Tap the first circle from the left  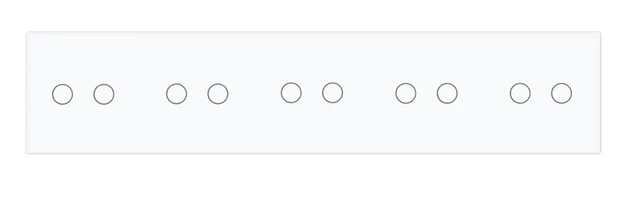click(63, 94)
